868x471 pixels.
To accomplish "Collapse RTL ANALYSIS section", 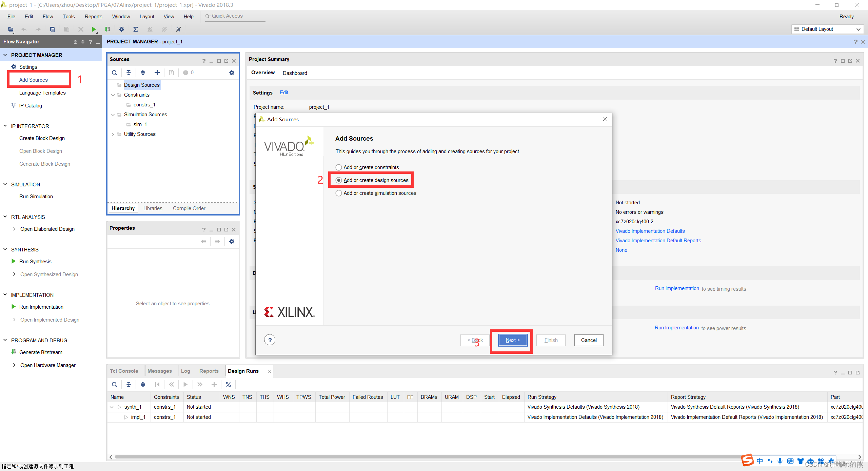I will (x=5, y=217).
